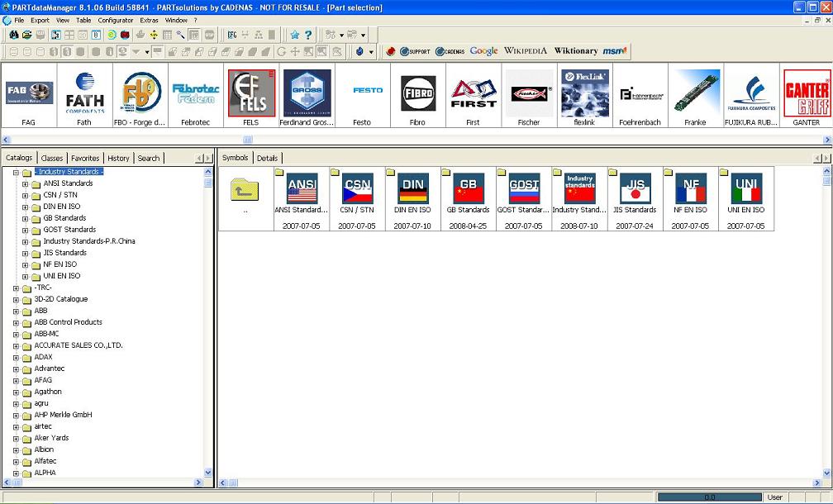Click catalog logo strip right scroll arrow
Image resolution: width=833 pixels, height=504 pixels.
coord(828,140)
